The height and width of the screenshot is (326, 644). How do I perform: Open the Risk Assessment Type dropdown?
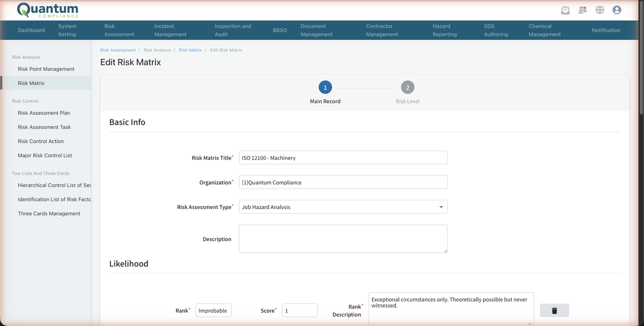tap(343, 207)
